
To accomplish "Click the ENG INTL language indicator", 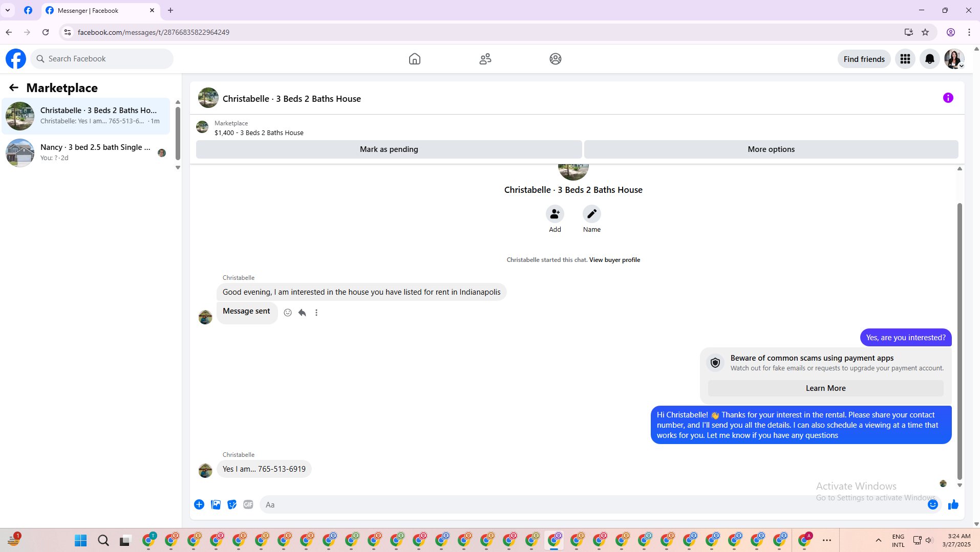I will pos(898,541).
